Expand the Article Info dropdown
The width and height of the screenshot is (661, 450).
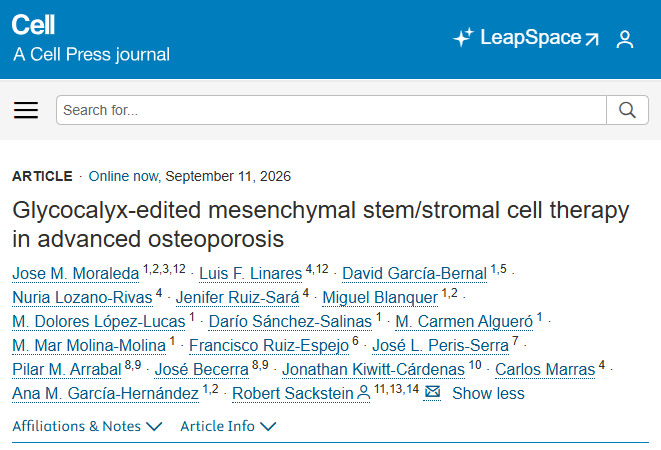click(x=228, y=426)
